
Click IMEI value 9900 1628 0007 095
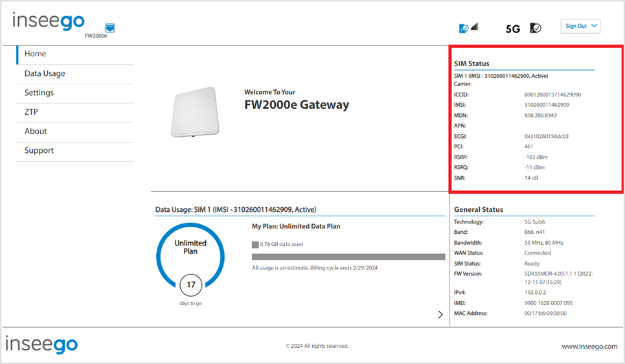click(549, 303)
